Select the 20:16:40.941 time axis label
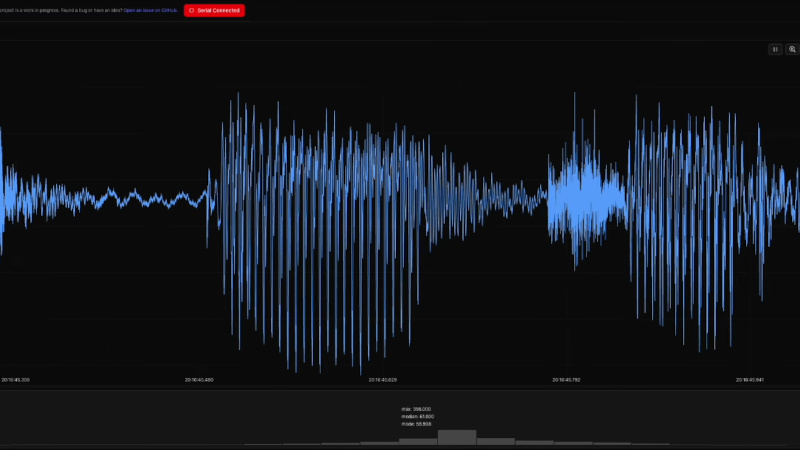800x450 pixels. (x=751, y=380)
